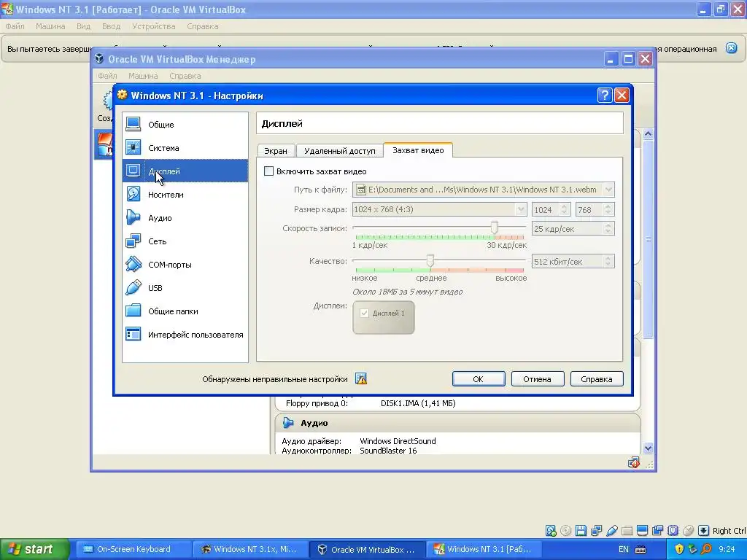Click the Manager details scrollbar down arrow
747x560 pixels.
coord(648,448)
